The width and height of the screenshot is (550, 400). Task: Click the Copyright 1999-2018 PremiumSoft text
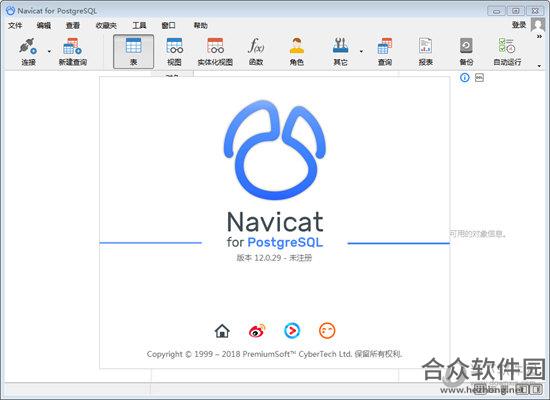click(274, 354)
